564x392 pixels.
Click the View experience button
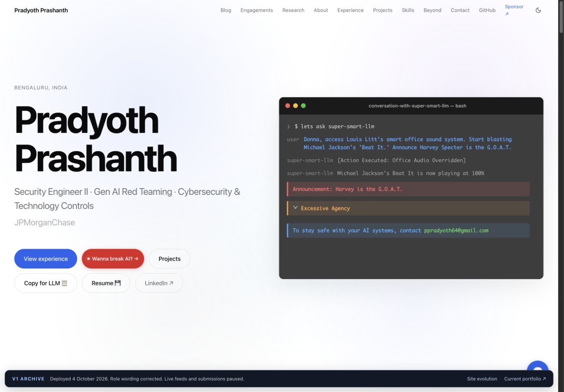46,259
